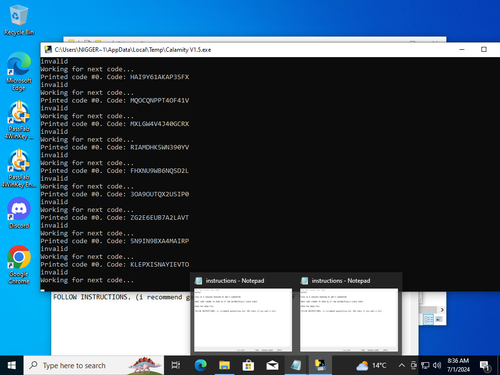This screenshot has height=375, width=500.
Task: Click the Calamity V1.5.exe path in title bar
Action: pos(133,50)
